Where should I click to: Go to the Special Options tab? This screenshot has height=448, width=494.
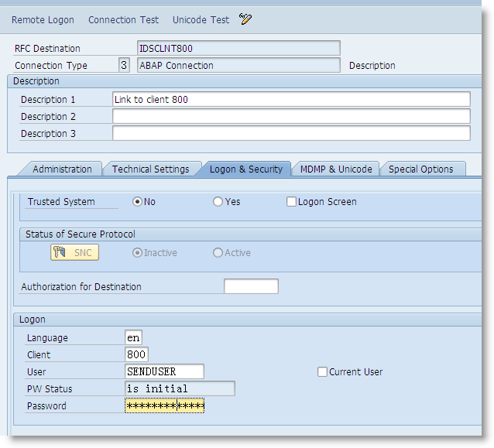click(421, 169)
